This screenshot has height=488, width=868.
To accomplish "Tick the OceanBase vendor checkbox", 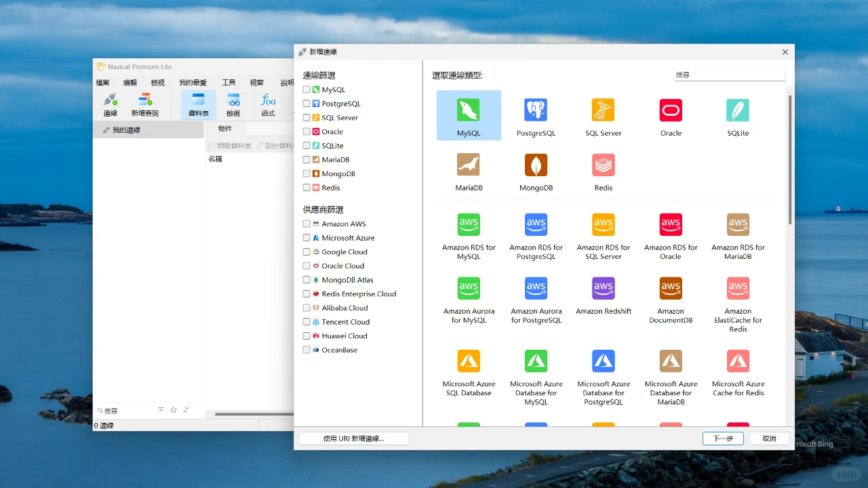I will [307, 350].
